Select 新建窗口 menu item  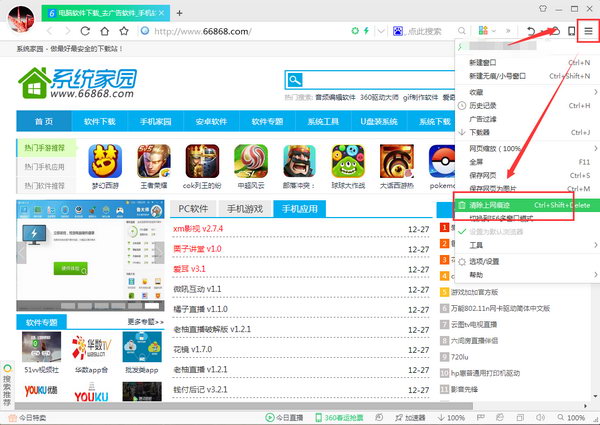tap(527, 62)
